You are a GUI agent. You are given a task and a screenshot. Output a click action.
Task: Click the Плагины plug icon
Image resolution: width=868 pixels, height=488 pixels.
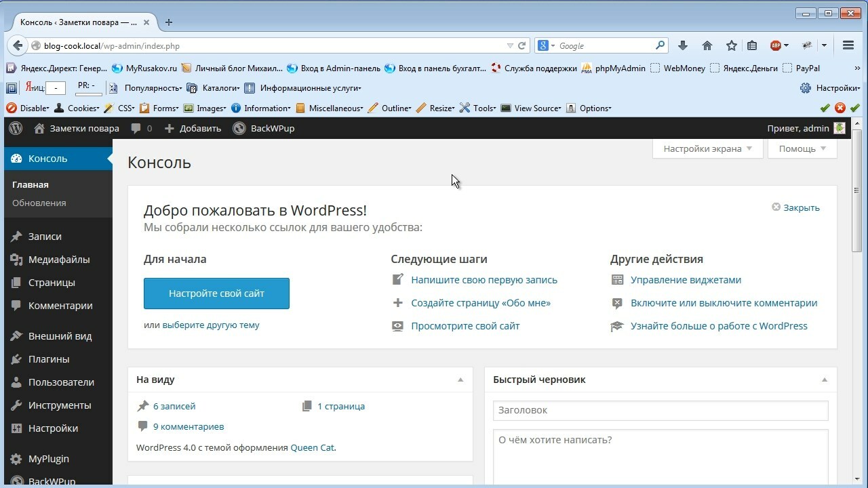(x=17, y=359)
